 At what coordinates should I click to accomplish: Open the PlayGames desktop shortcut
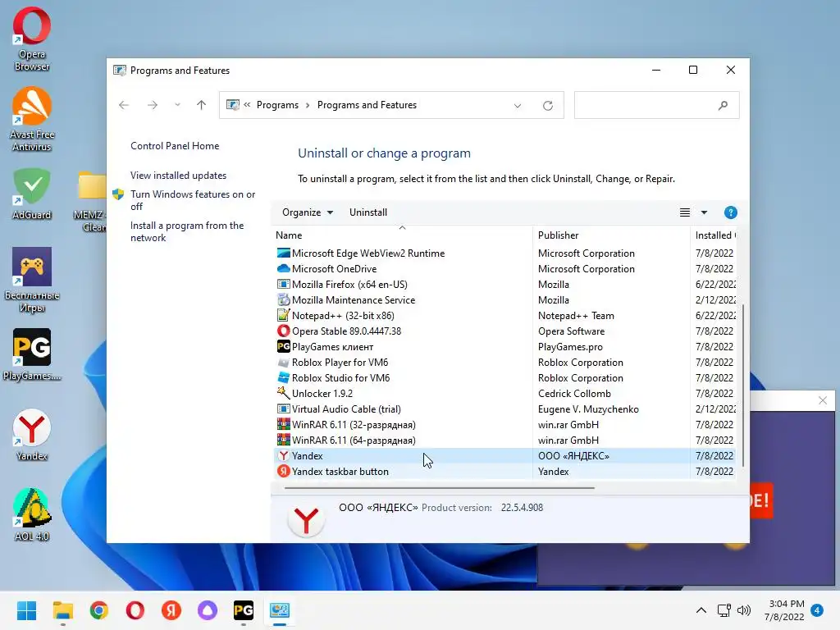click(32, 354)
